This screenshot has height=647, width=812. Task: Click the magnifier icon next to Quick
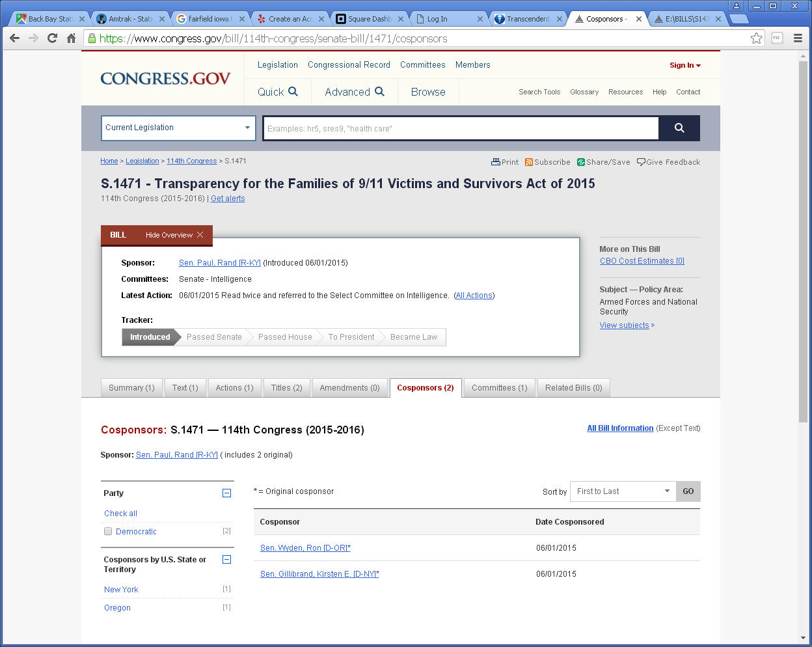293,92
